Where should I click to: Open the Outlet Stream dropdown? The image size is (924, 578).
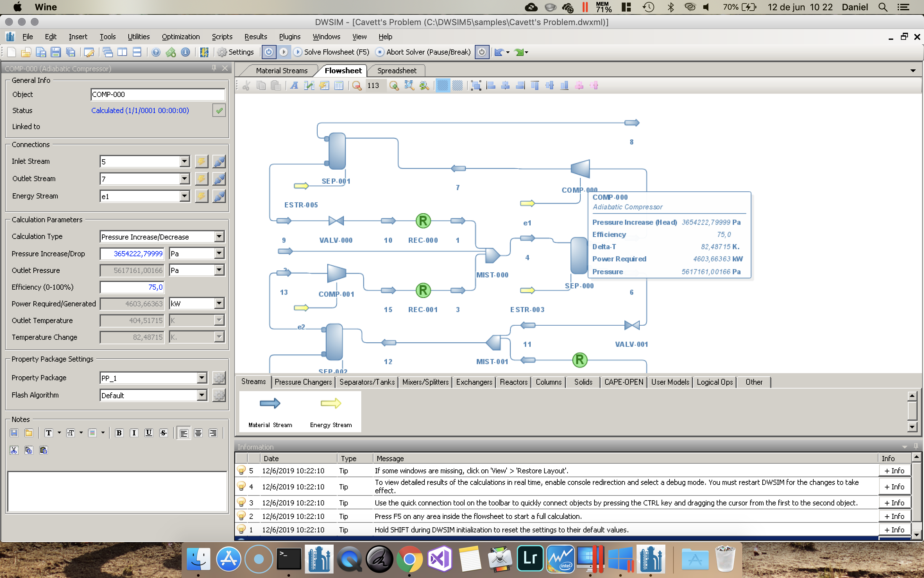(x=184, y=179)
